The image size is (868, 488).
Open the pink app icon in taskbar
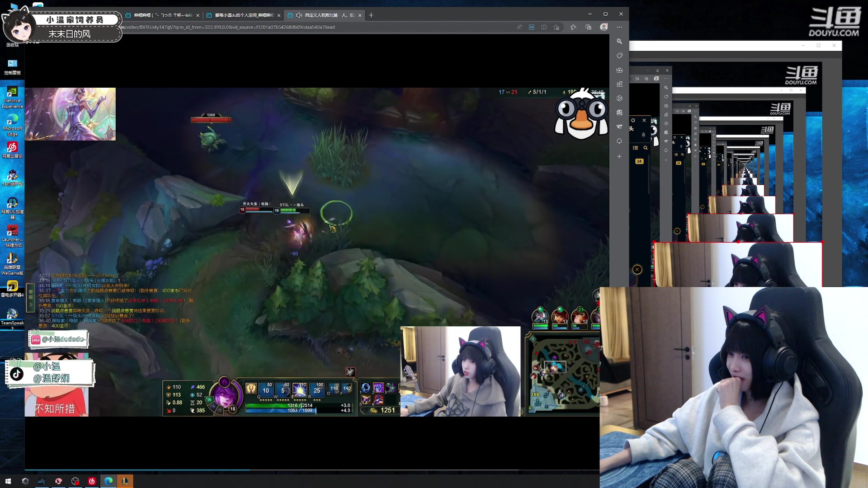[x=58, y=481]
